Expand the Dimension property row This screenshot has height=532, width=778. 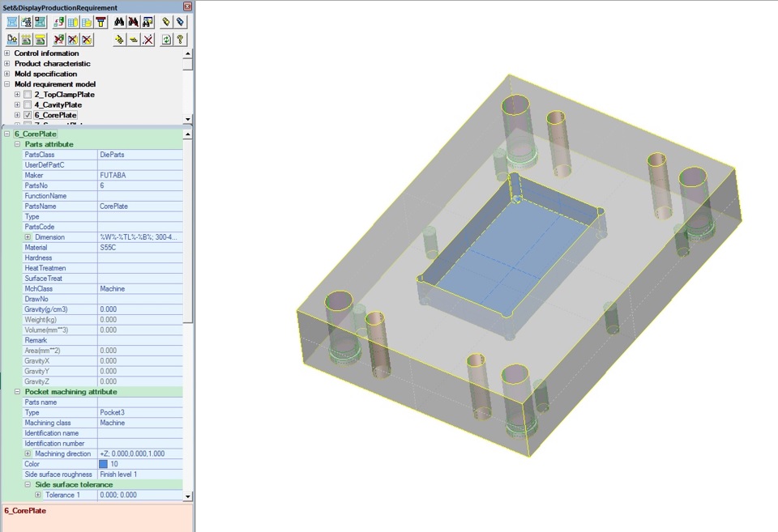28,237
